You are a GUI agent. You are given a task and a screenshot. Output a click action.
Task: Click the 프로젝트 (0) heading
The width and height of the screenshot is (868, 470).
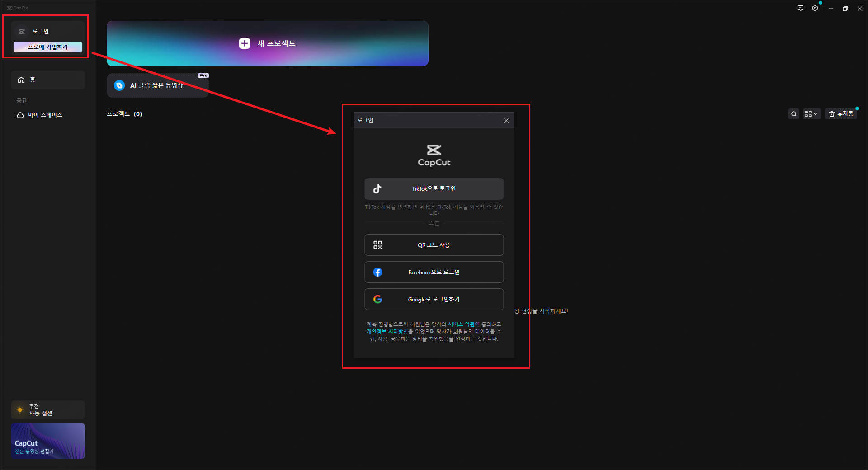124,114
